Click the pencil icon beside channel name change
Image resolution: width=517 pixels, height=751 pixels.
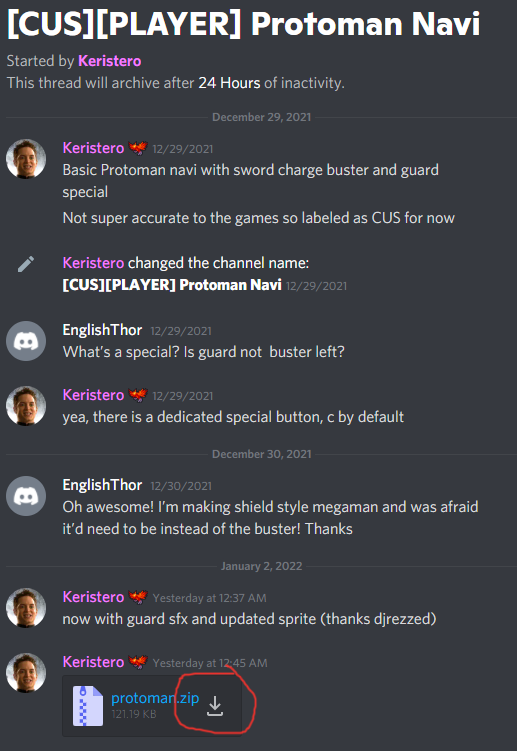[x=26, y=263]
